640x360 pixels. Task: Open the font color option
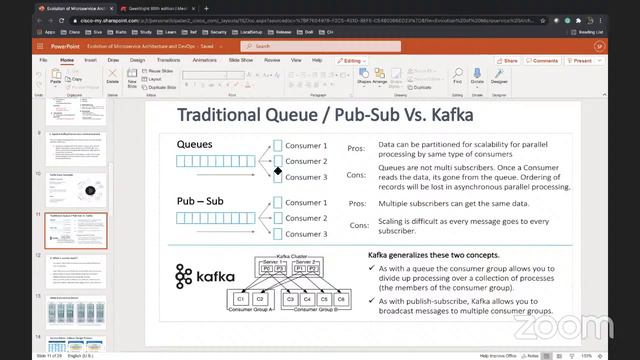247,85
